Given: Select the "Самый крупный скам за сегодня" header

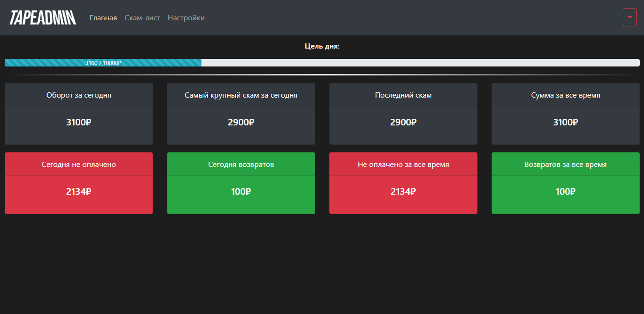Looking at the screenshot, I should pos(241,95).
